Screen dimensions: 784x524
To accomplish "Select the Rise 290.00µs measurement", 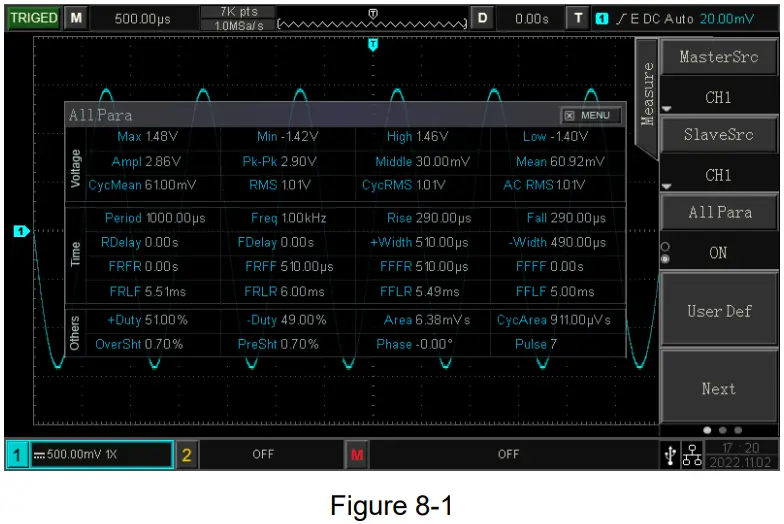I will coord(429,218).
